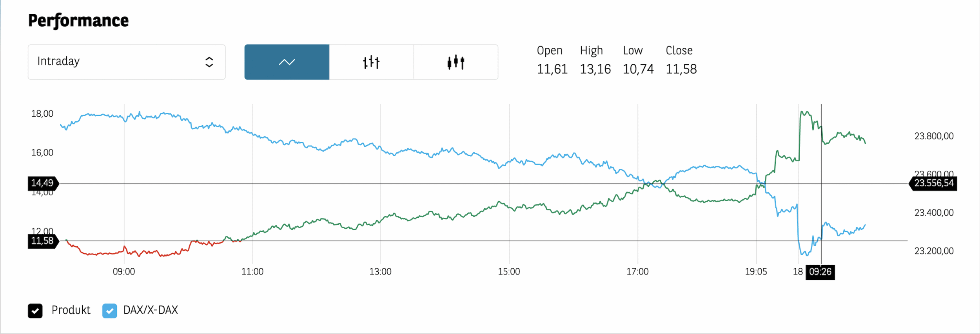Click the 09:00 time axis label
Image resolution: width=980 pixels, height=334 pixels.
(124, 272)
